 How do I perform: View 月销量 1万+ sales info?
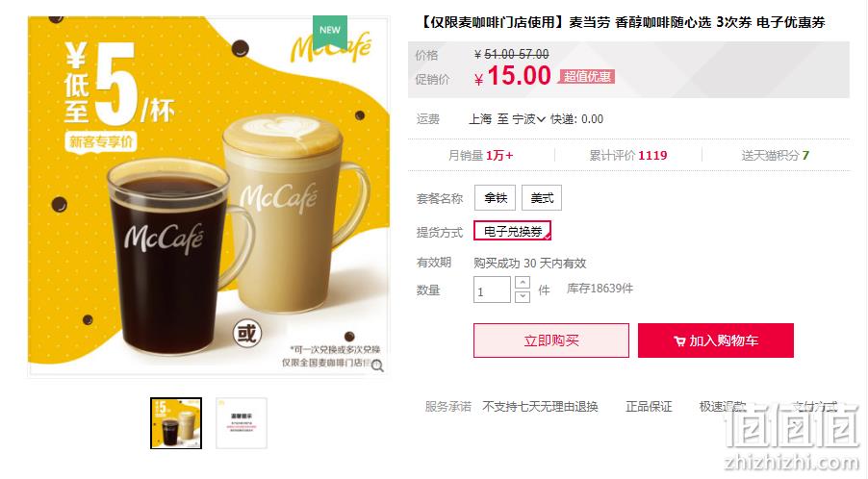pyautogui.click(x=480, y=156)
